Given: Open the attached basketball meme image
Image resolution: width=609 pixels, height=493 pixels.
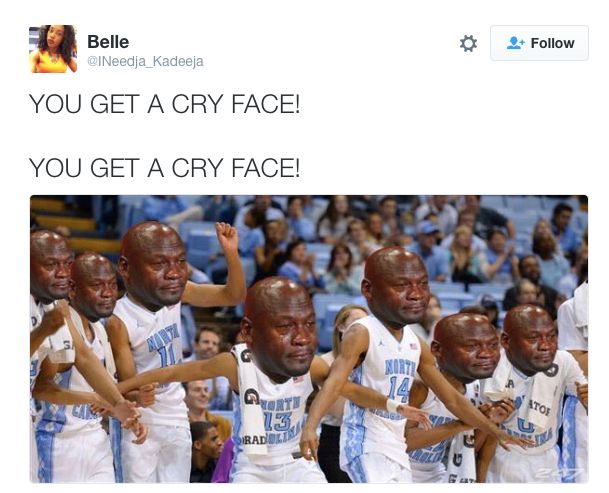Looking at the screenshot, I should tap(309, 339).
